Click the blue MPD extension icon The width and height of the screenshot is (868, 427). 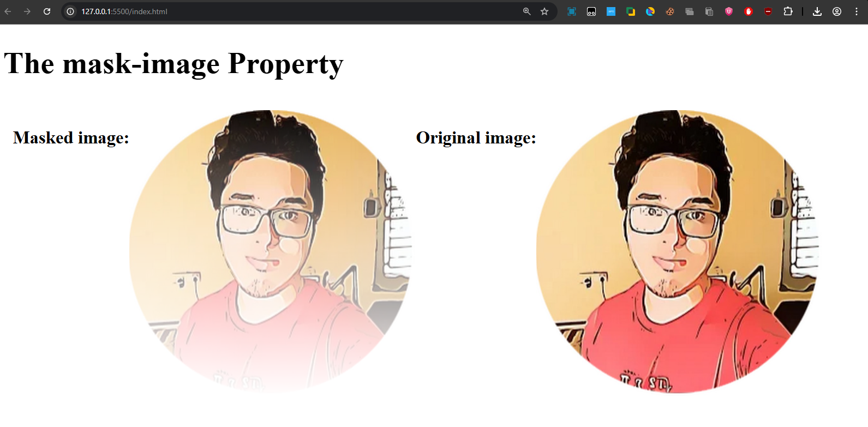(x=611, y=11)
